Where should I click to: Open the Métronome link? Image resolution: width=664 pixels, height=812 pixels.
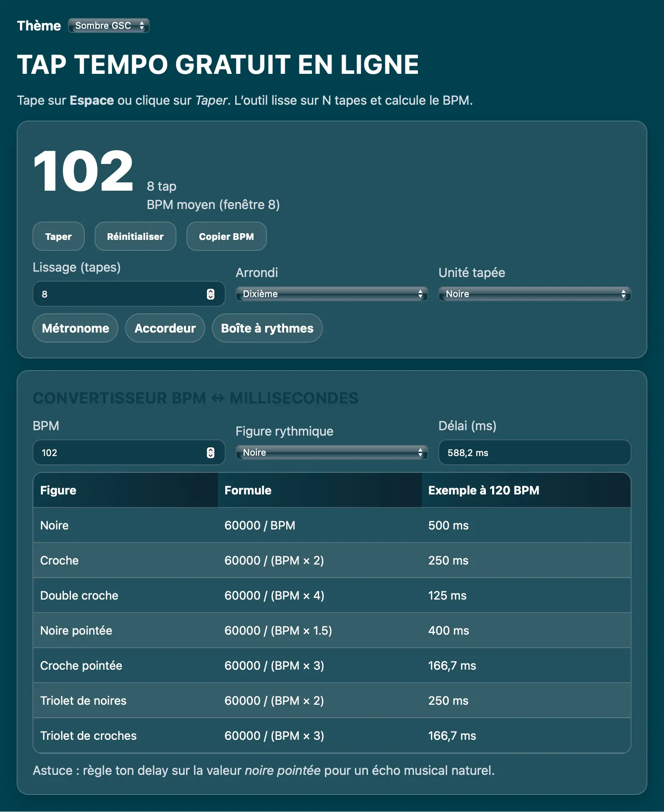click(75, 328)
